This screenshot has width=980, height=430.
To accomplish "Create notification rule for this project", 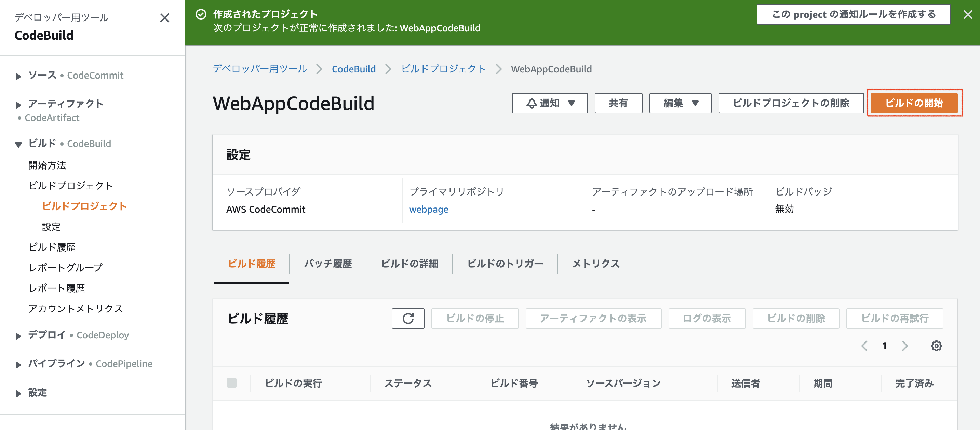I will point(854,14).
